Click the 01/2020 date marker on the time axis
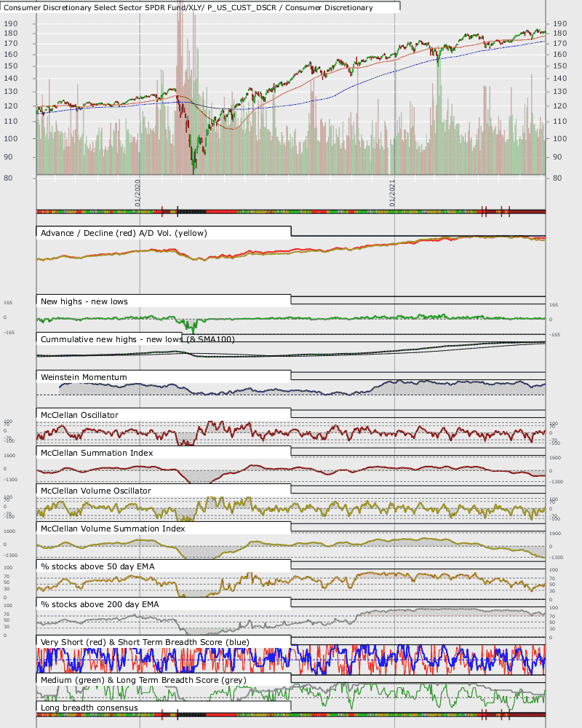Image resolution: width=582 pixels, height=728 pixels. pyautogui.click(x=137, y=193)
